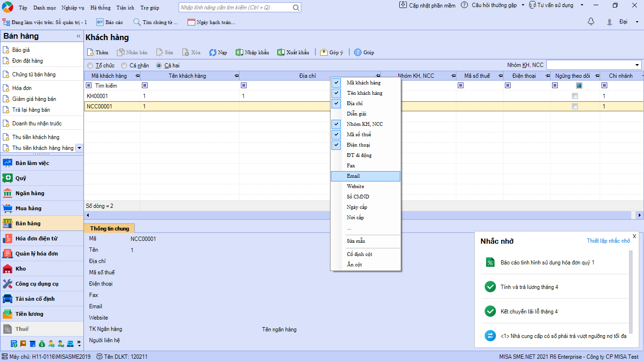The height and width of the screenshot is (362, 644).
Task: Collapse the Bán hàng sidebar panel
Action: click(x=78, y=36)
